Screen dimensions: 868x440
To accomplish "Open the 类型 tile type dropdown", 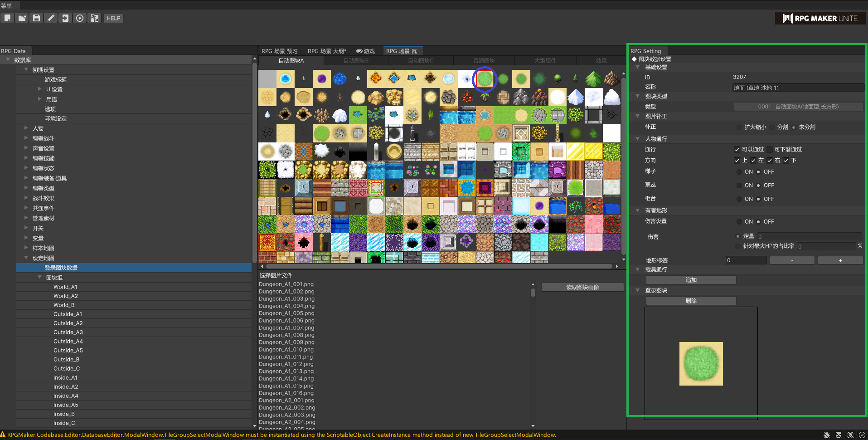I will pos(798,107).
